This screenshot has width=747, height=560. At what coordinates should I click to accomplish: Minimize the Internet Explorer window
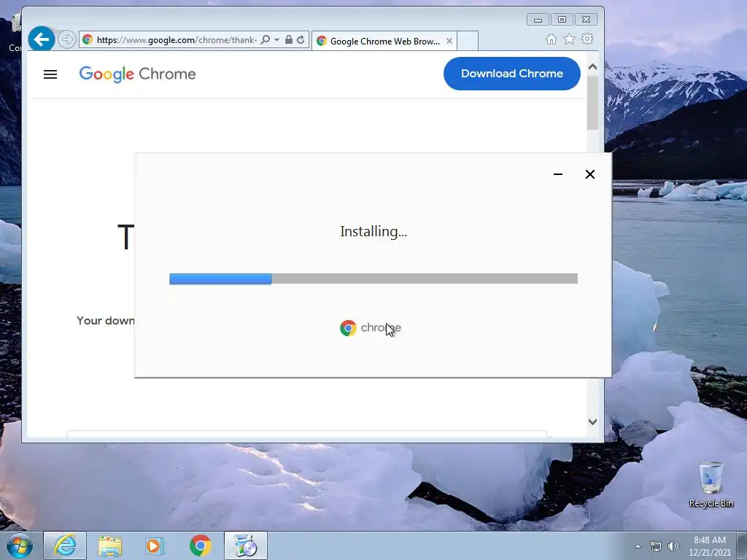(538, 20)
